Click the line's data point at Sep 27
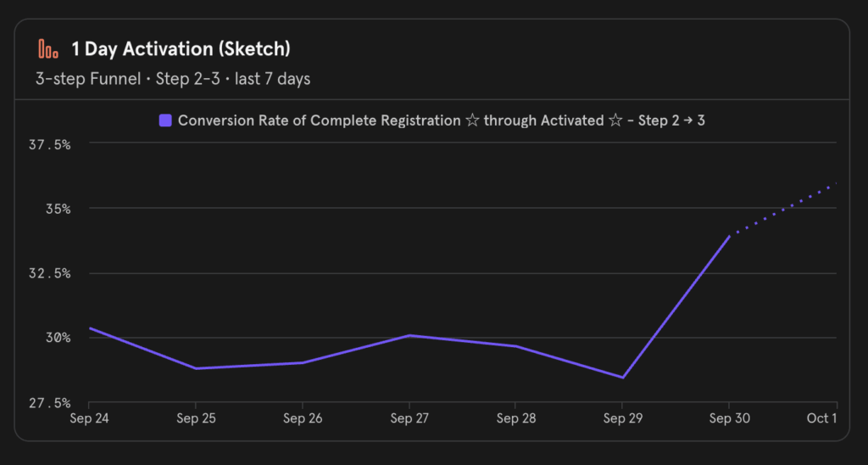 tap(409, 335)
